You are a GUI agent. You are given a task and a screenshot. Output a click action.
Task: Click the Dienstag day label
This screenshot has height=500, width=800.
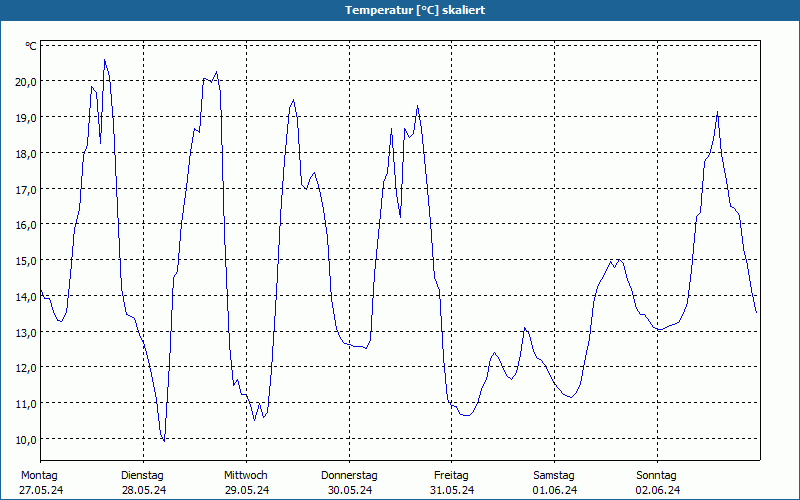tap(142, 476)
